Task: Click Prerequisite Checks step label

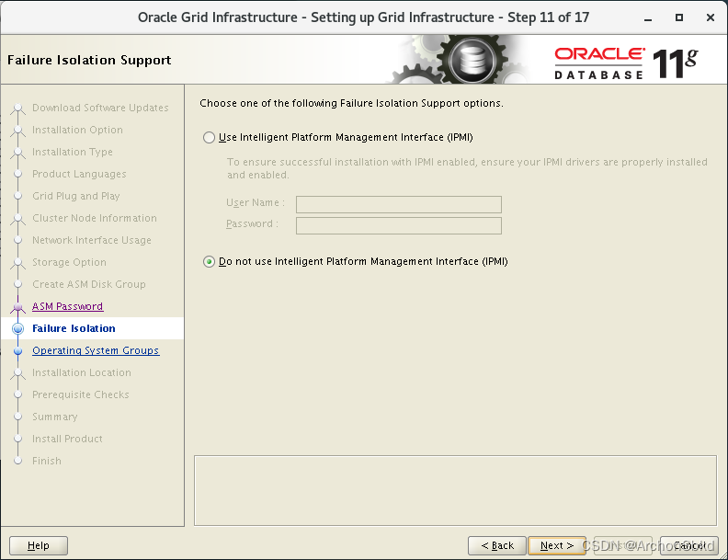Action: pos(81,394)
